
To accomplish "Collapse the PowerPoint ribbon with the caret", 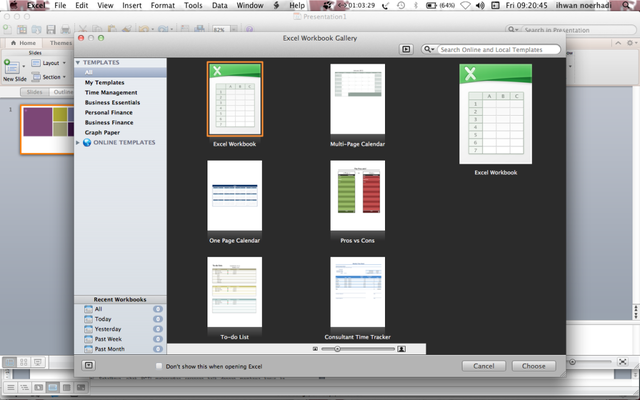I will [618, 43].
